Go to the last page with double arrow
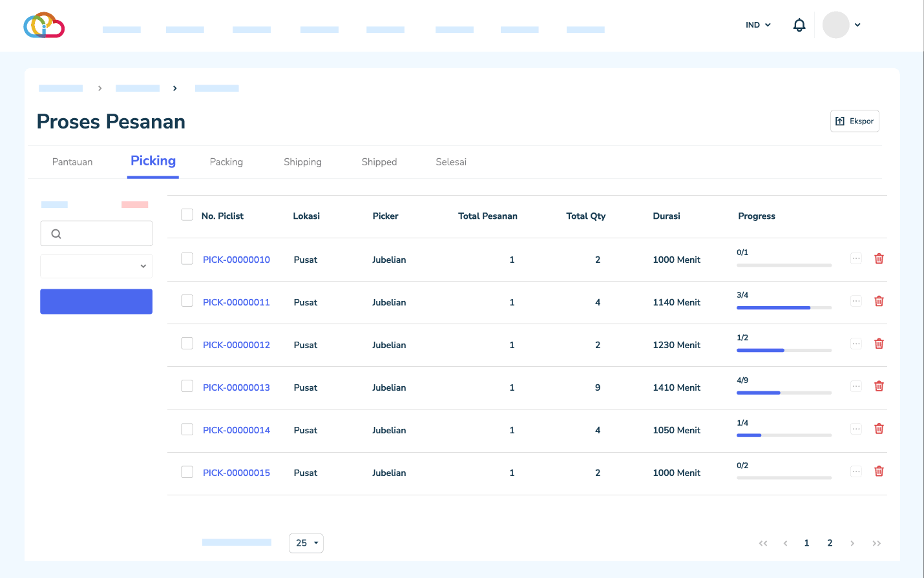This screenshot has height=578, width=924. 876,543
